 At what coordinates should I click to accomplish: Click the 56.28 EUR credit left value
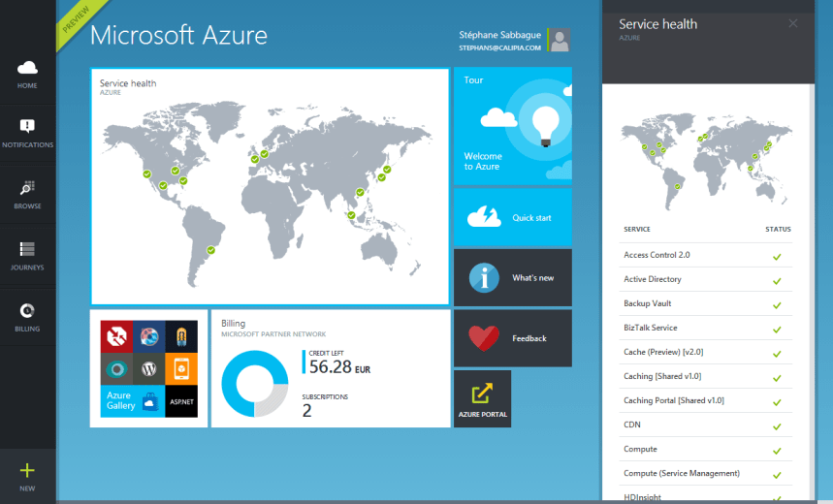339,367
